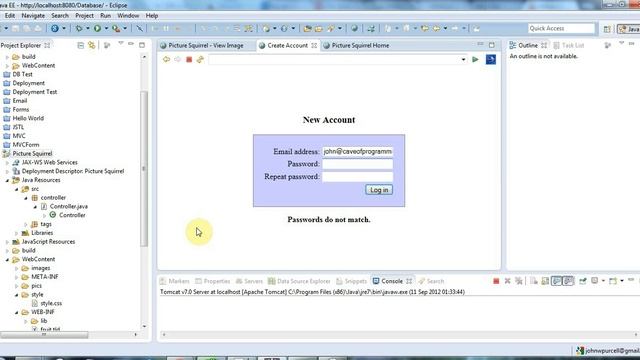Terminate the server from Console toolbar

click(496, 281)
